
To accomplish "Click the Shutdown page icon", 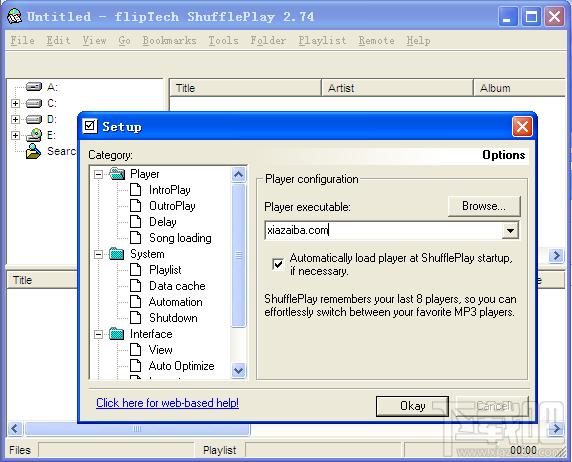I will [x=136, y=317].
